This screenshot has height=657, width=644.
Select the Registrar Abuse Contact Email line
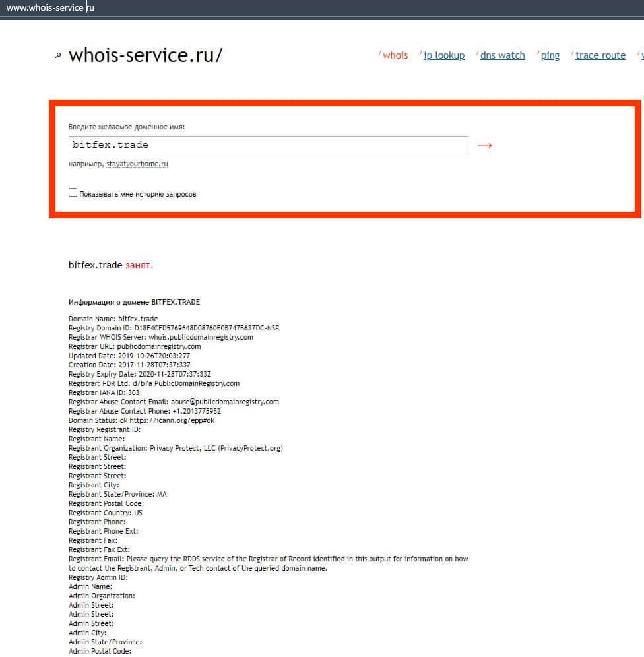pos(174,402)
